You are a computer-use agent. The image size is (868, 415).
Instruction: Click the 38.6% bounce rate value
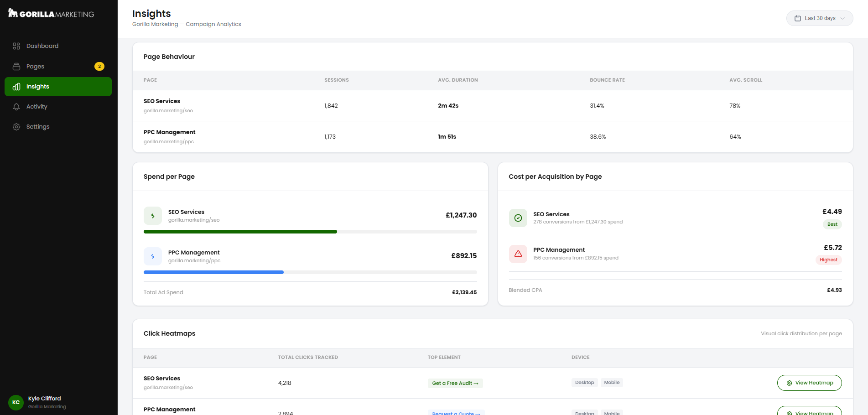[598, 137]
